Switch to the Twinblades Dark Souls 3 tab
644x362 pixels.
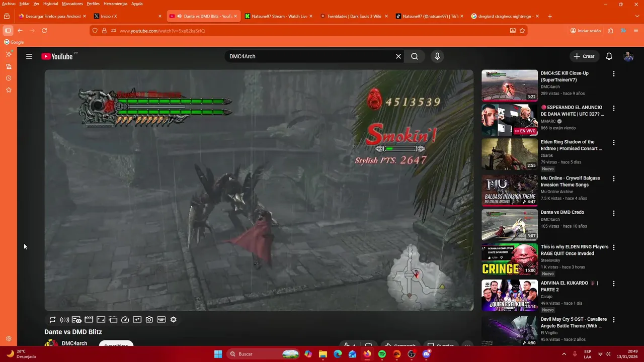pos(354,16)
